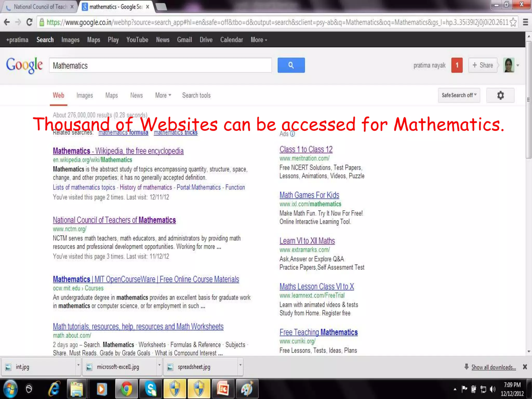Switch to Images results tab
This screenshot has width=532, height=399.
click(x=84, y=95)
